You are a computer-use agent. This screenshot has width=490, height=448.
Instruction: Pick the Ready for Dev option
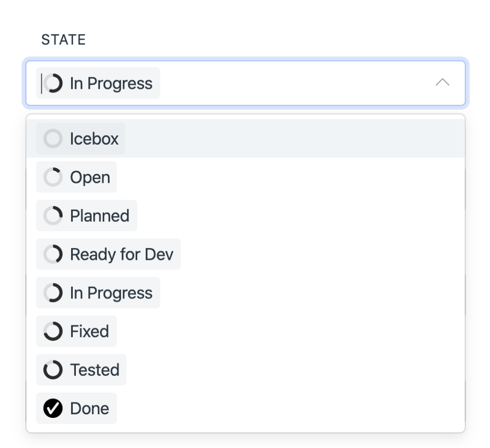[x=121, y=254]
